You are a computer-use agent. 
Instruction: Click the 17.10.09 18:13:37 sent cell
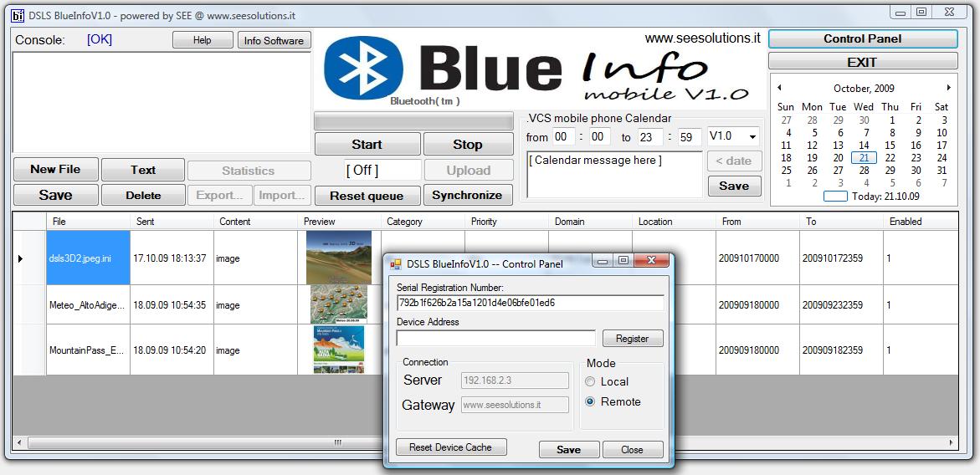170,258
